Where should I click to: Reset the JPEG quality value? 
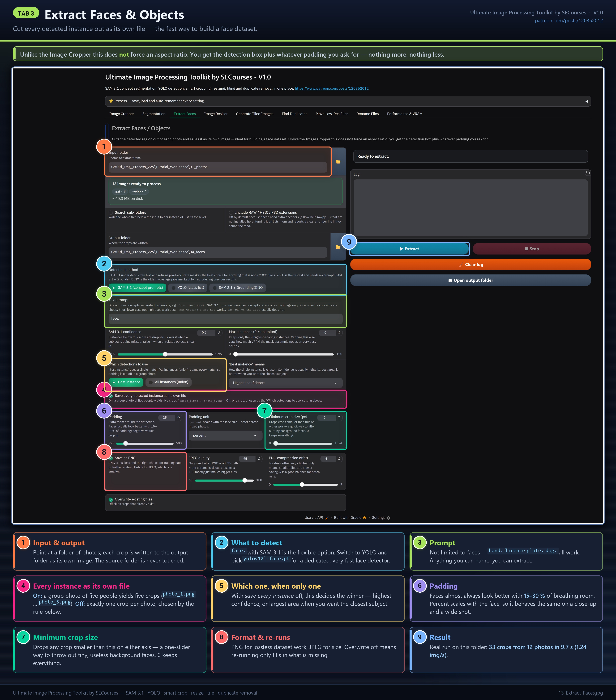259,459
